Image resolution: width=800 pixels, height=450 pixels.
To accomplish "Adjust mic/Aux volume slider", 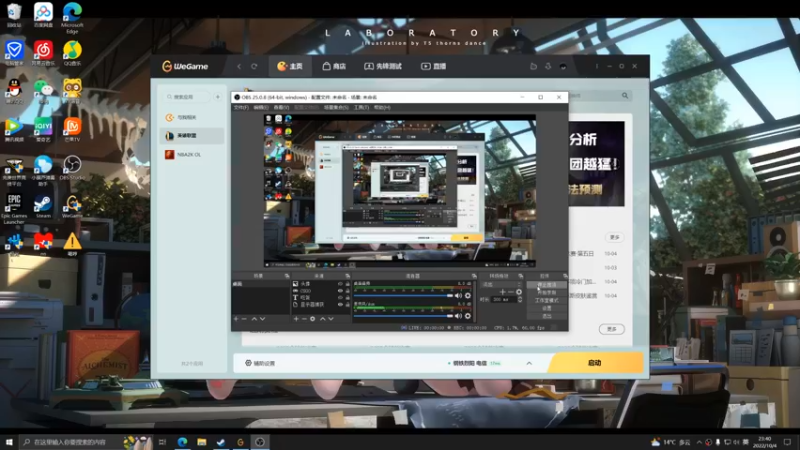I will coord(403,316).
